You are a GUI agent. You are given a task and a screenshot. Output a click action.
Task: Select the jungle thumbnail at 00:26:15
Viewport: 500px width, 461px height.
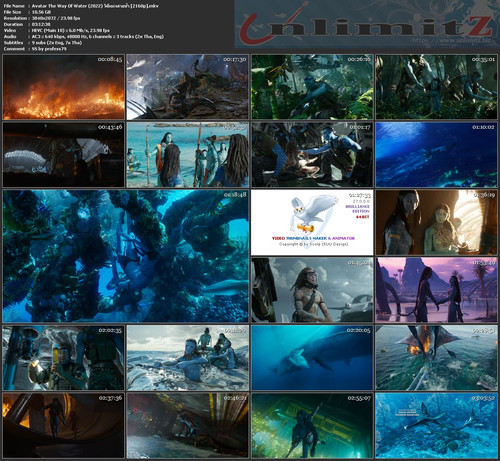click(x=312, y=87)
